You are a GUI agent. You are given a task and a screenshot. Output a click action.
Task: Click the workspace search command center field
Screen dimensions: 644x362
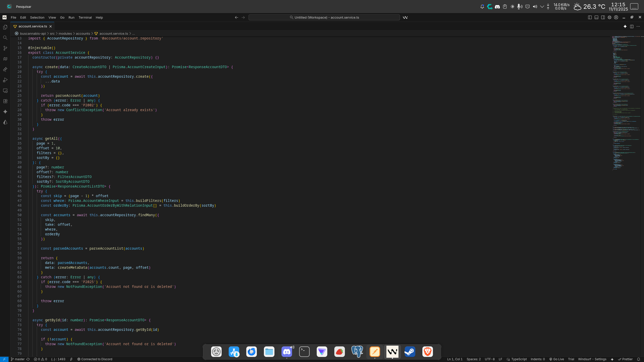click(x=324, y=17)
